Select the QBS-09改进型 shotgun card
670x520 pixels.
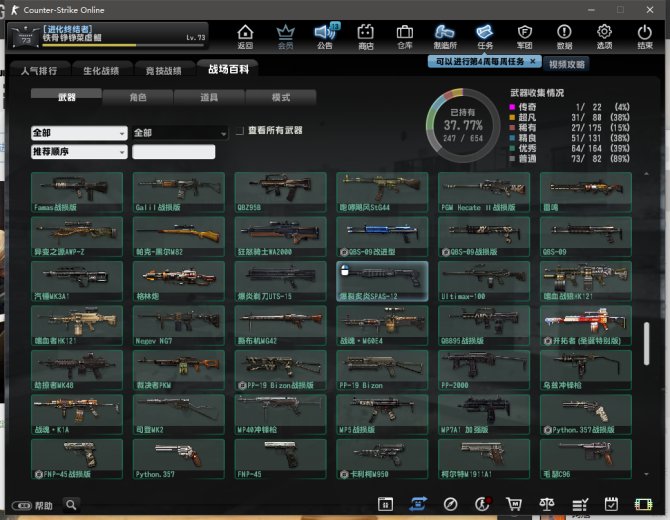pos(382,237)
